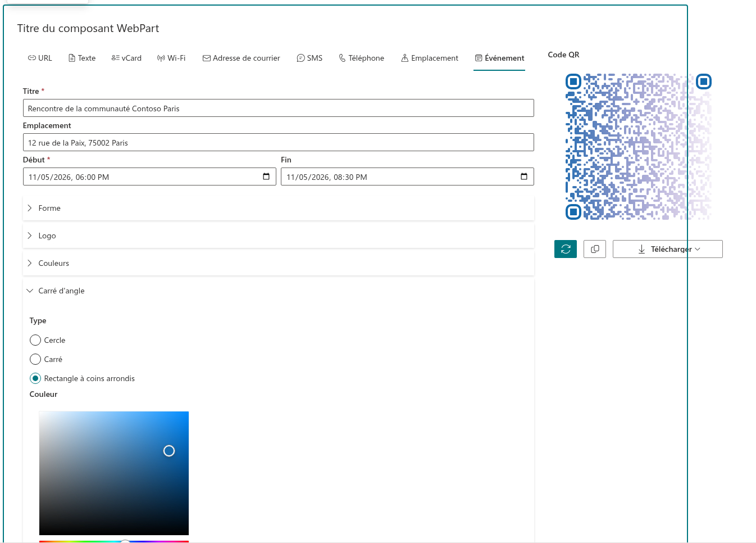Expand the Couleurs section

point(278,263)
